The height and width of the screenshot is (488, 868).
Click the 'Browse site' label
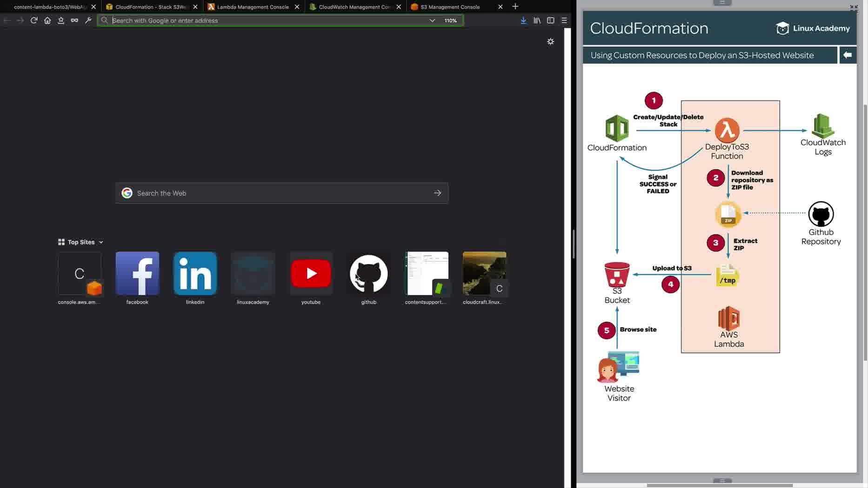coord(638,330)
